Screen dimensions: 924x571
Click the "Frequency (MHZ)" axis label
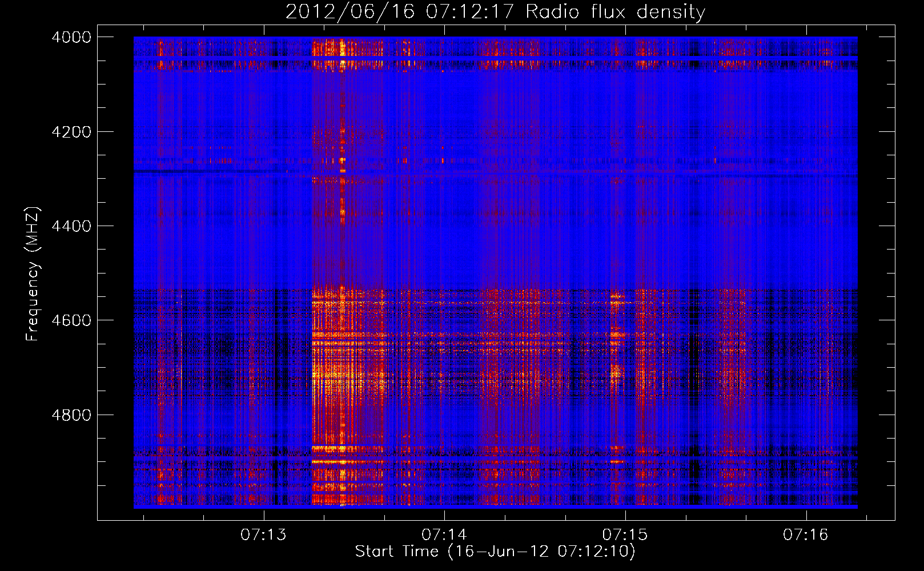point(33,274)
